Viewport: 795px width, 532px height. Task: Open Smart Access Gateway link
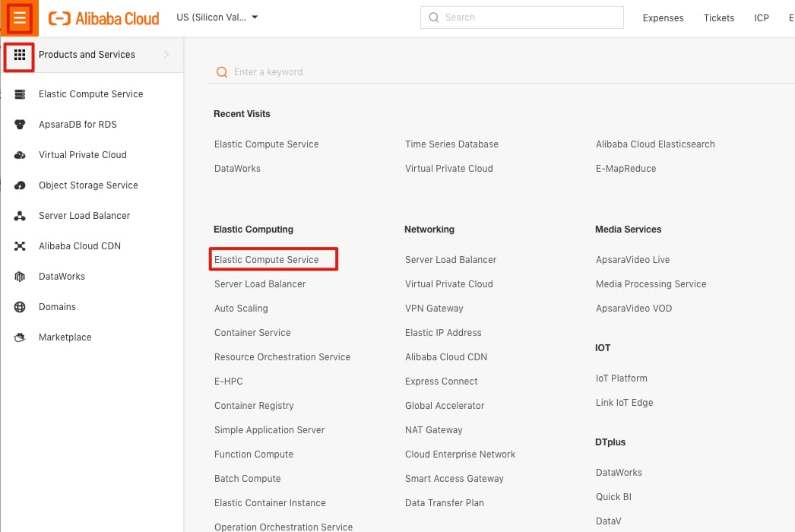(455, 480)
